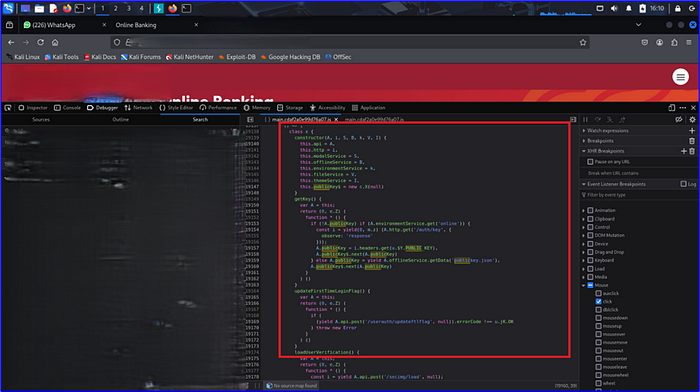This screenshot has height=392, width=700.
Task: Pause script execution in the debugger
Action: (585, 120)
